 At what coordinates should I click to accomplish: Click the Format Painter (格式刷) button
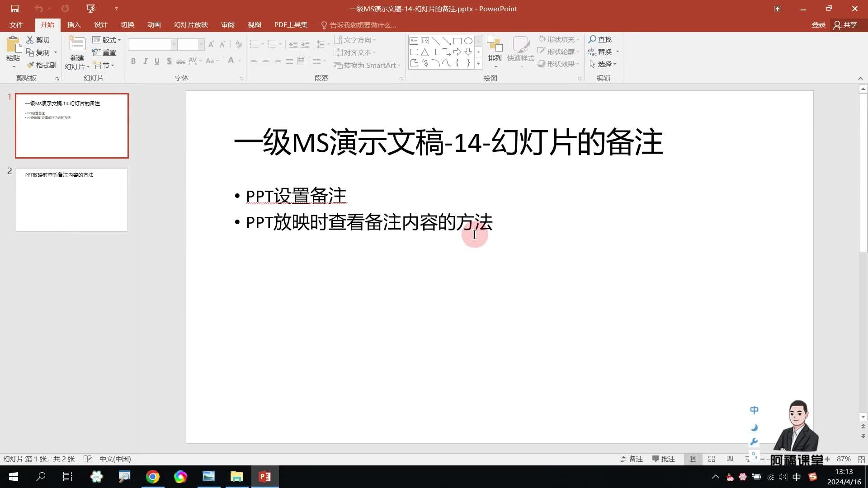click(x=42, y=65)
